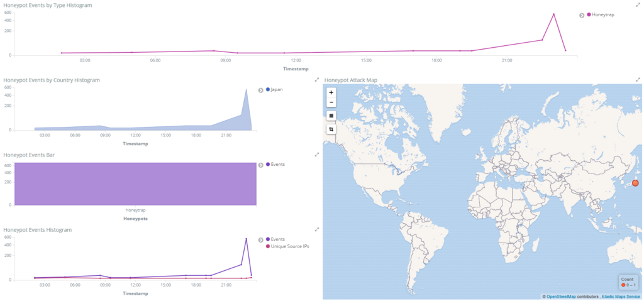The height and width of the screenshot is (301, 644).
Task: Zoom out on the attack map
Action: click(331, 102)
